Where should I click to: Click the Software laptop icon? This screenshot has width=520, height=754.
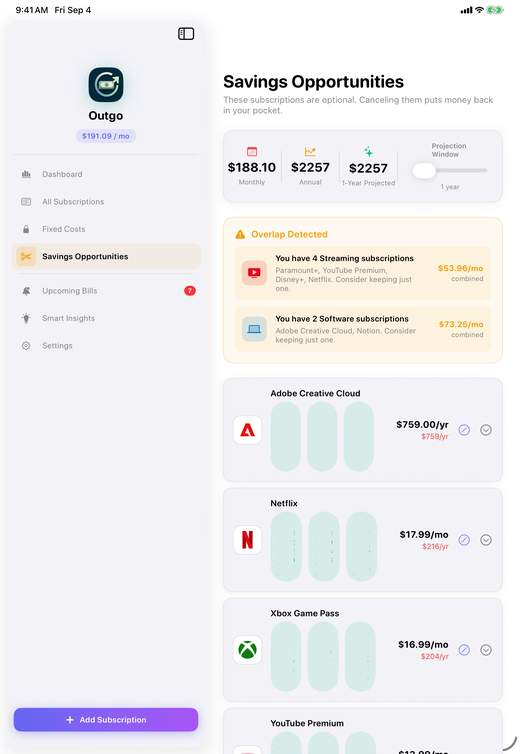pos(254,329)
